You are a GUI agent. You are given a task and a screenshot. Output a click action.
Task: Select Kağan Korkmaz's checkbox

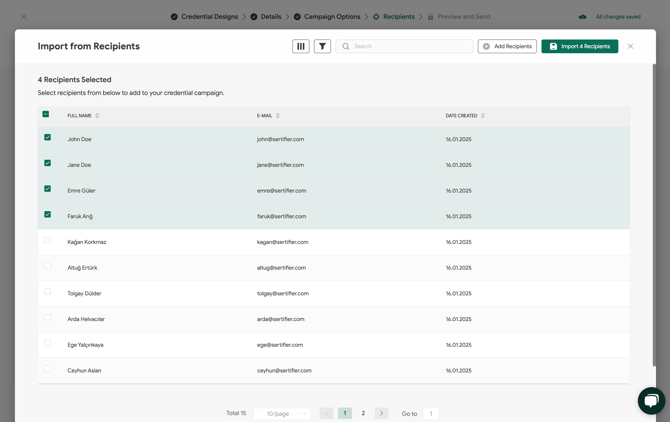[47, 241]
